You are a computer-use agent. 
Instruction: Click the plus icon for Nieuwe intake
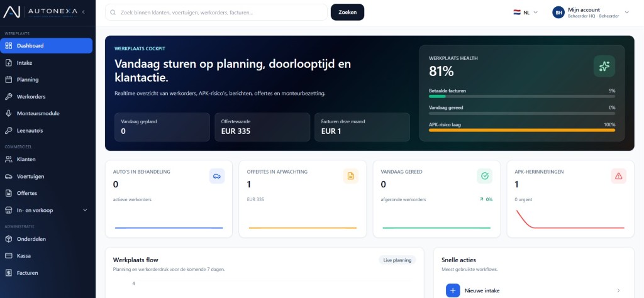(453, 290)
